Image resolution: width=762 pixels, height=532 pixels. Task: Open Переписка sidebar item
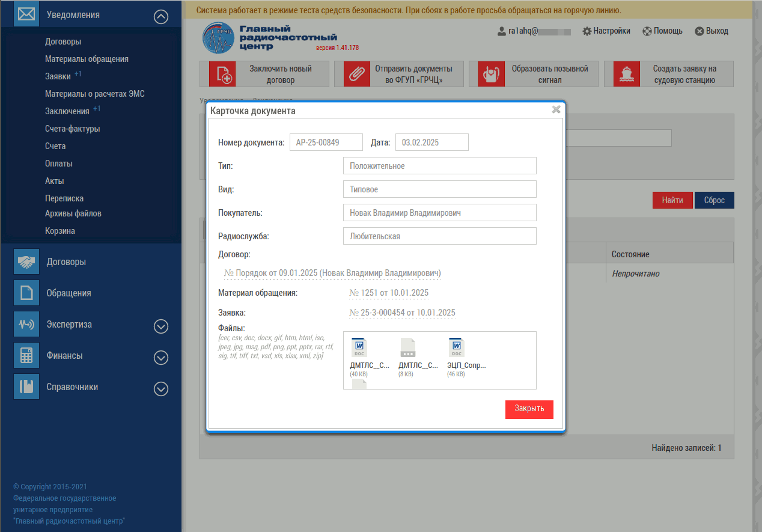pos(64,198)
